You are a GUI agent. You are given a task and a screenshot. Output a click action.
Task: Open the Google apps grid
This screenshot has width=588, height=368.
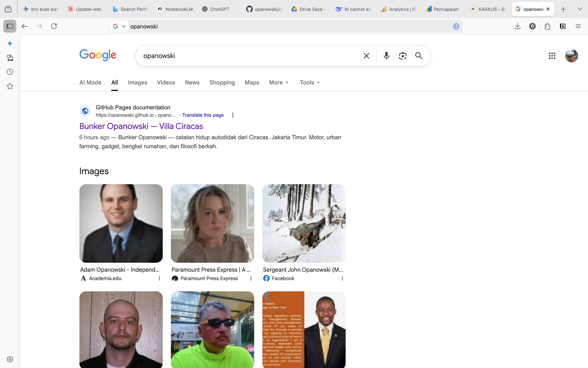(x=552, y=56)
